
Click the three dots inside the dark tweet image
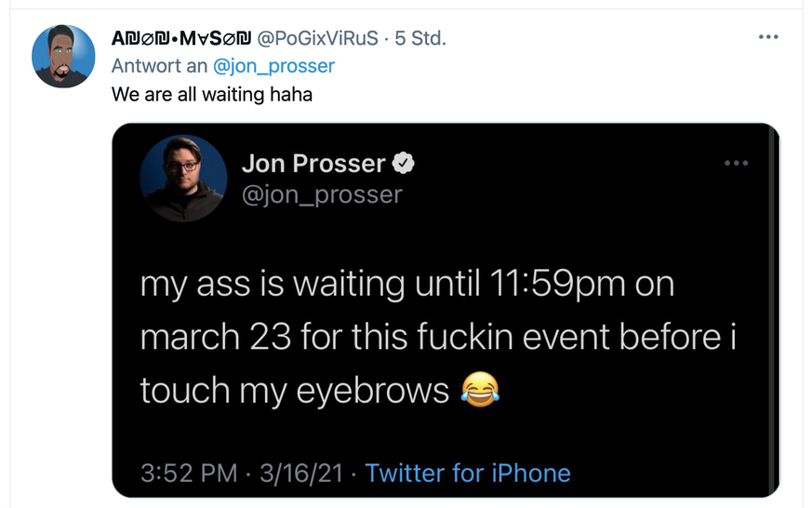736,163
